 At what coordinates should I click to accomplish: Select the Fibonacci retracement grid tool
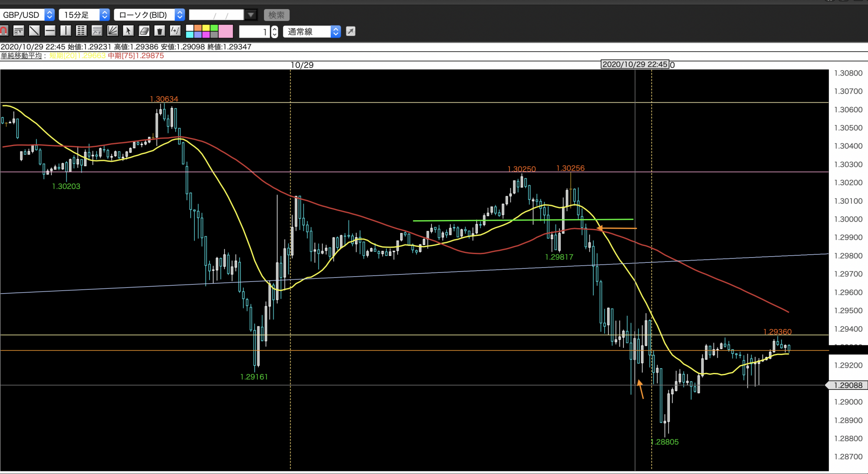point(81,31)
